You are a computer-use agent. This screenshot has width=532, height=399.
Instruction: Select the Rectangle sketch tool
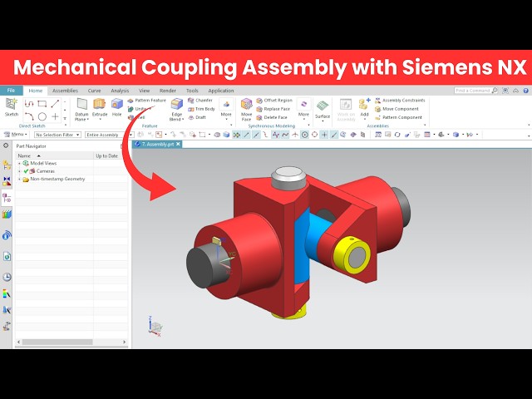pos(42,104)
